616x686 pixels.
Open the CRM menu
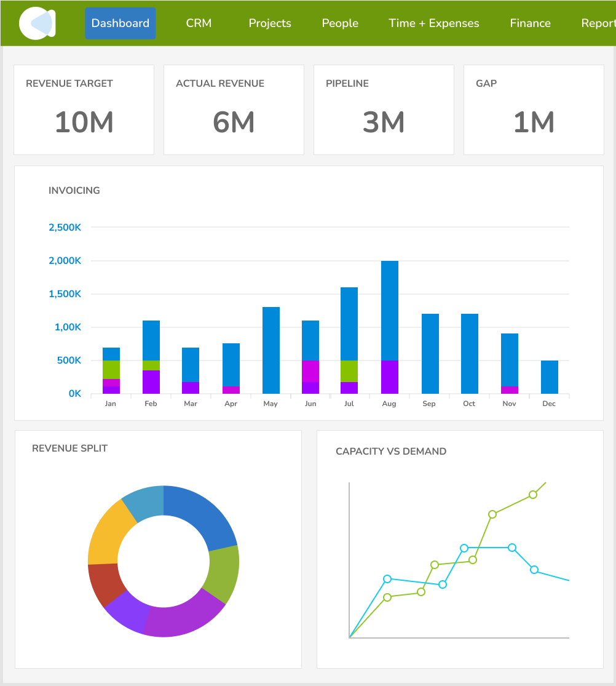tap(199, 23)
